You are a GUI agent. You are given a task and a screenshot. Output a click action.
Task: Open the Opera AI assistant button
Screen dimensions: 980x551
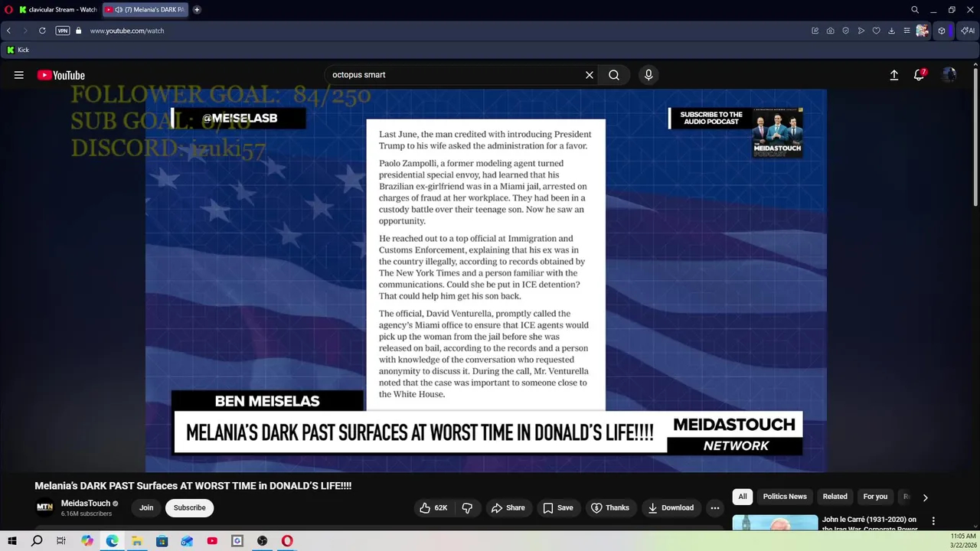[x=968, y=31]
